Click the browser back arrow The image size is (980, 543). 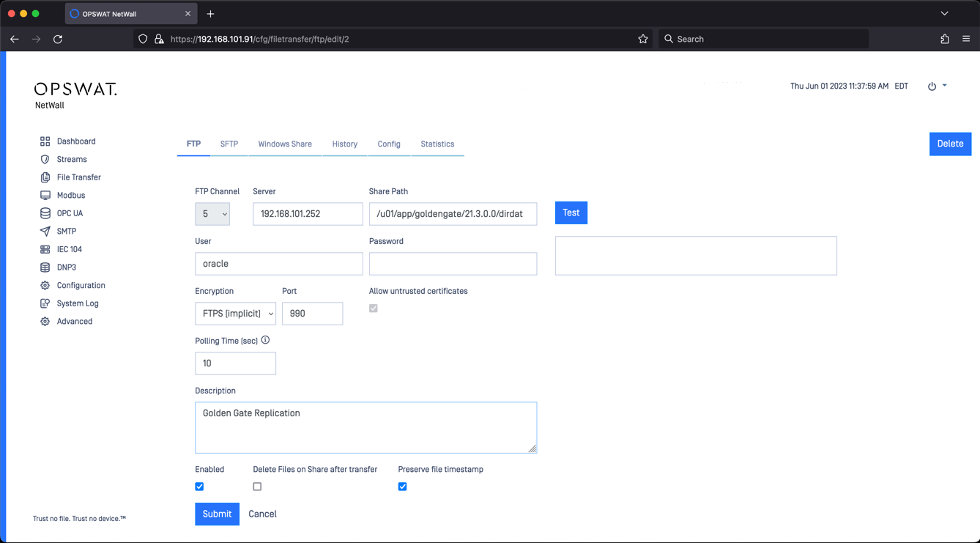[x=15, y=39]
